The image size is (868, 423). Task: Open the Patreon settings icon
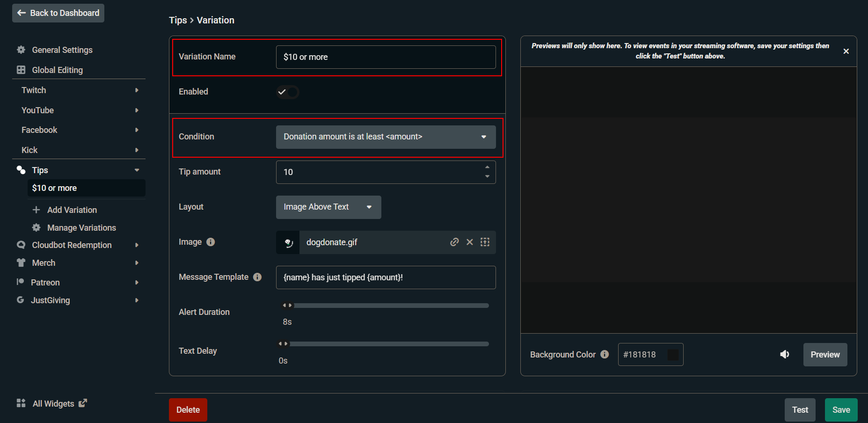[21, 282]
